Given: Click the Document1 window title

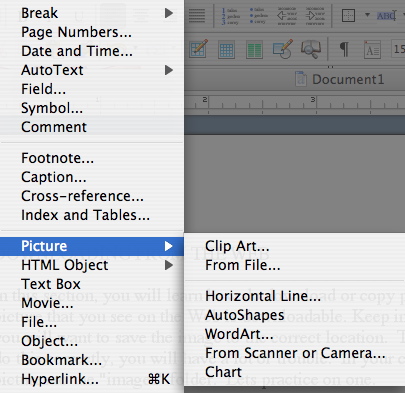Looking at the screenshot, I should [x=348, y=80].
